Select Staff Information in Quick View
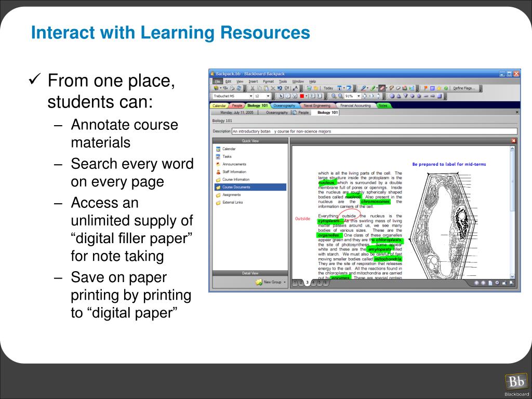Screen dimensions: 532x399 click(234, 171)
